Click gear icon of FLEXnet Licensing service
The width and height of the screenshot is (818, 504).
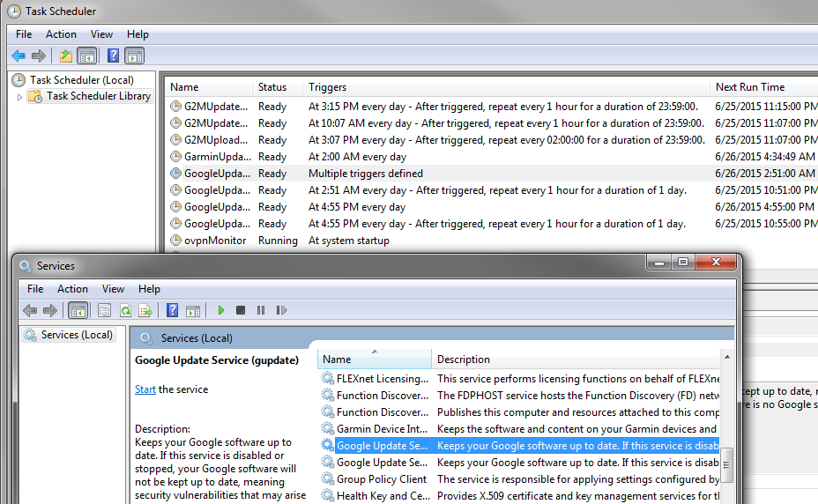click(328, 378)
